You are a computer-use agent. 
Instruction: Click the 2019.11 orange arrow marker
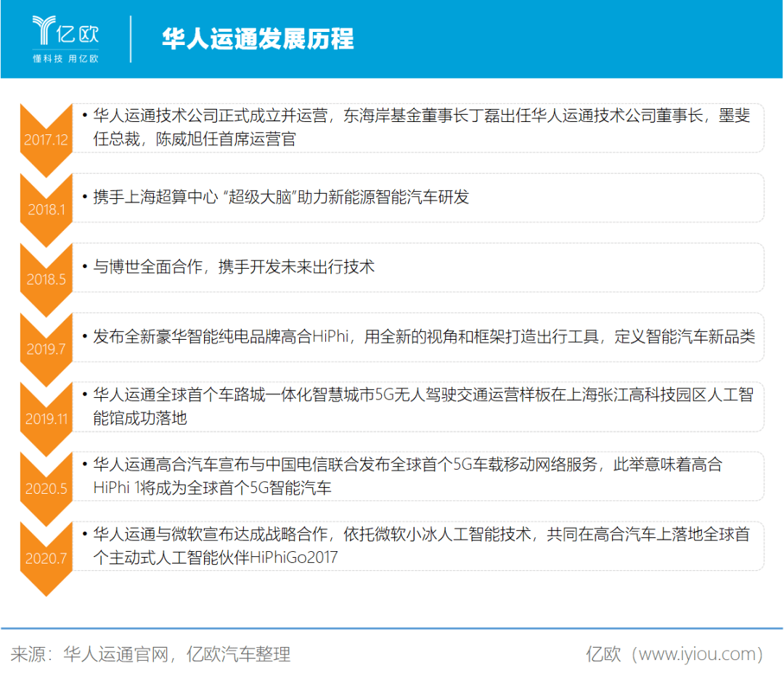coord(46,418)
